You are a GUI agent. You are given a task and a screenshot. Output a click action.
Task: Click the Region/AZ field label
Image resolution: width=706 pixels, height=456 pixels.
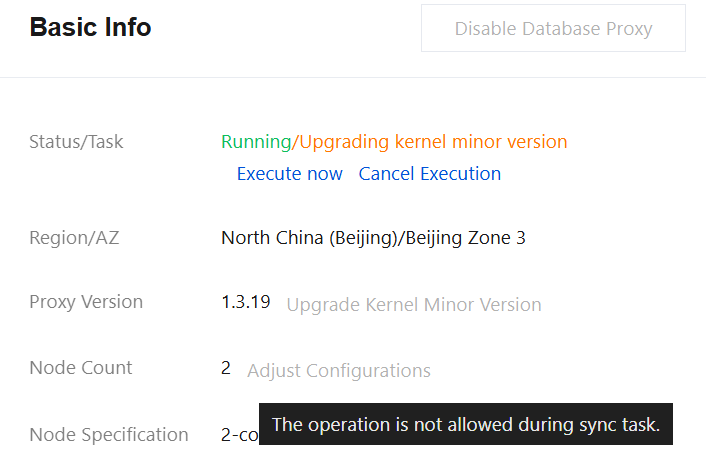(x=75, y=238)
